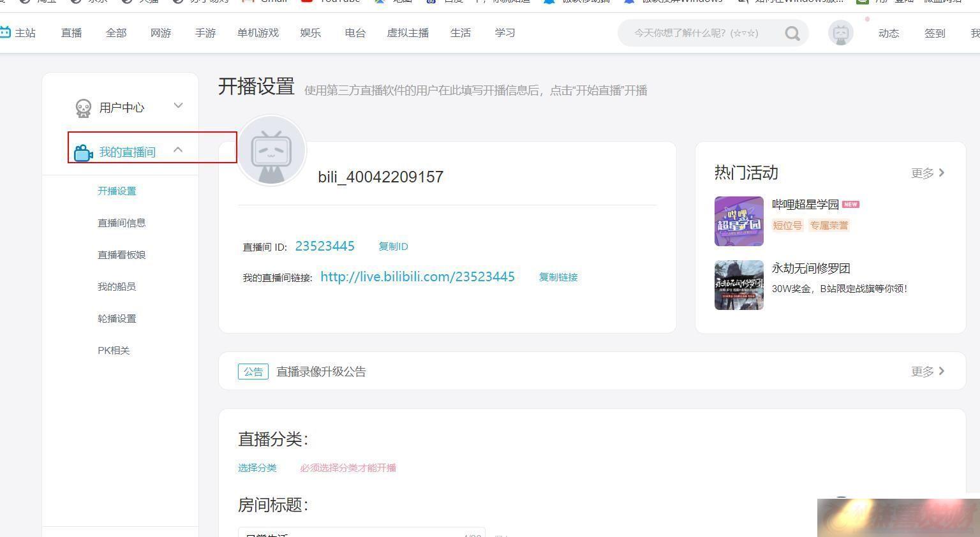The height and width of the screenshot is (537, 980).
Task: Open the 手游 category
Action: coord(205,33)
